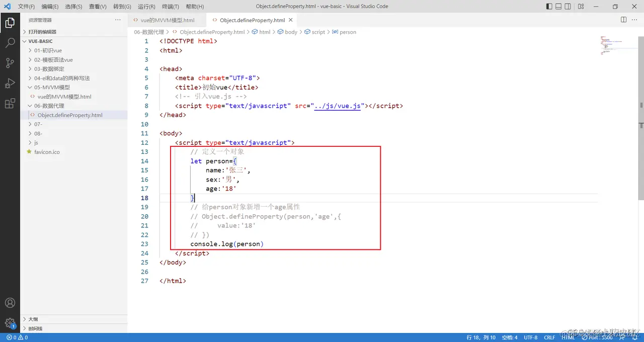Select the Object.defineProperty.html editor tab
Screen dimensions: 644x342
click(252, 20)
